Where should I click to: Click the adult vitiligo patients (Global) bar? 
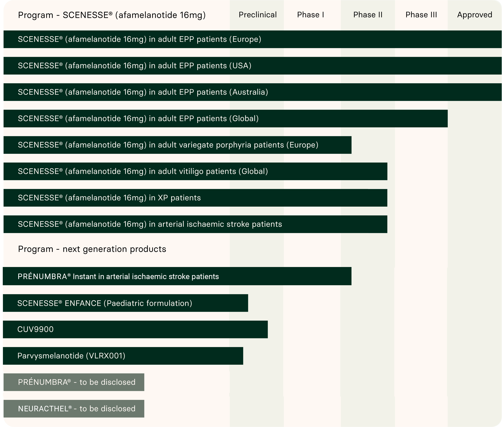coord(195,171)
